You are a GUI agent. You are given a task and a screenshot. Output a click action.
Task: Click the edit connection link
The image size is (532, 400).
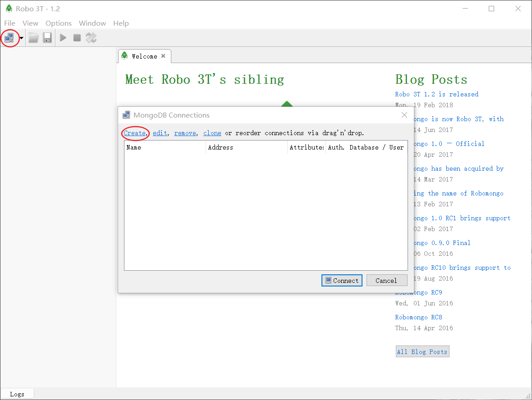coord(160,133)
